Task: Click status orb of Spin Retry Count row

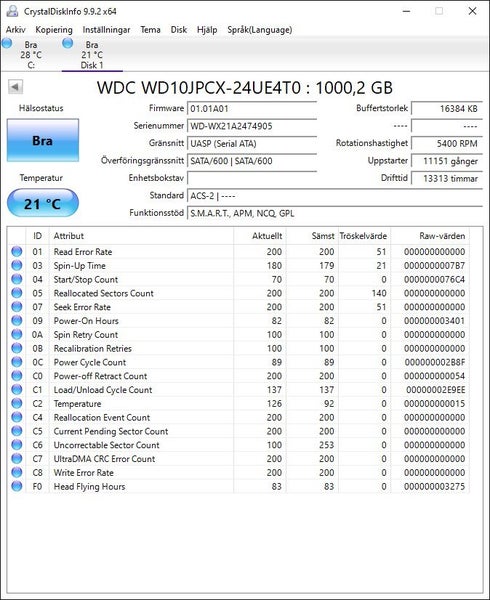Action: click(x=17, y=334)
